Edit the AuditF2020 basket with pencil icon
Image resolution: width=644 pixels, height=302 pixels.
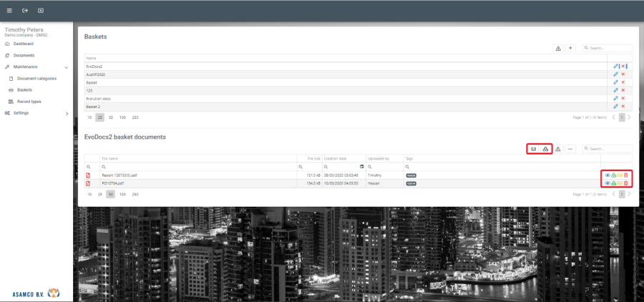click(x=615, y=74)
